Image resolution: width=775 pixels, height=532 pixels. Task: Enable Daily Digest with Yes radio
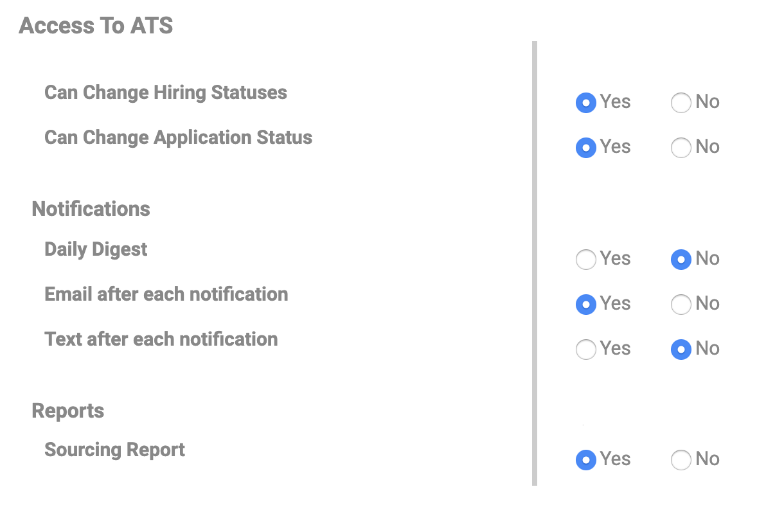tap(585, 260)
